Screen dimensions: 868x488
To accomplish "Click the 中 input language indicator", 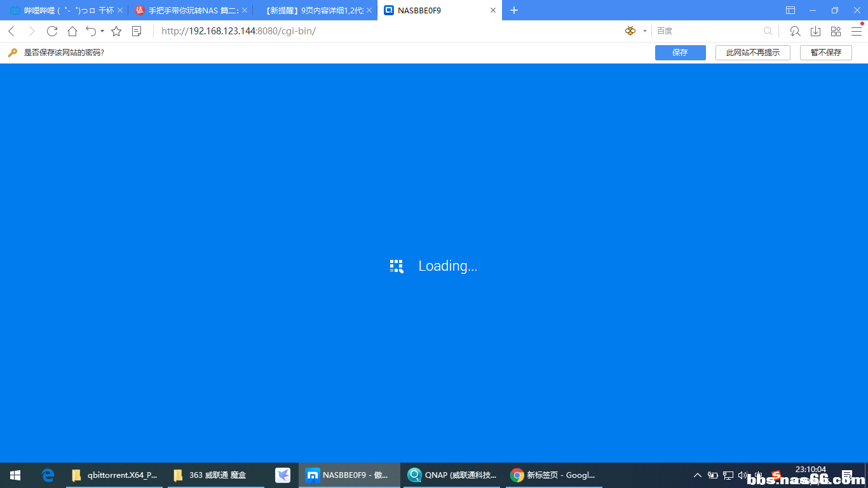I will coord(758,475).
